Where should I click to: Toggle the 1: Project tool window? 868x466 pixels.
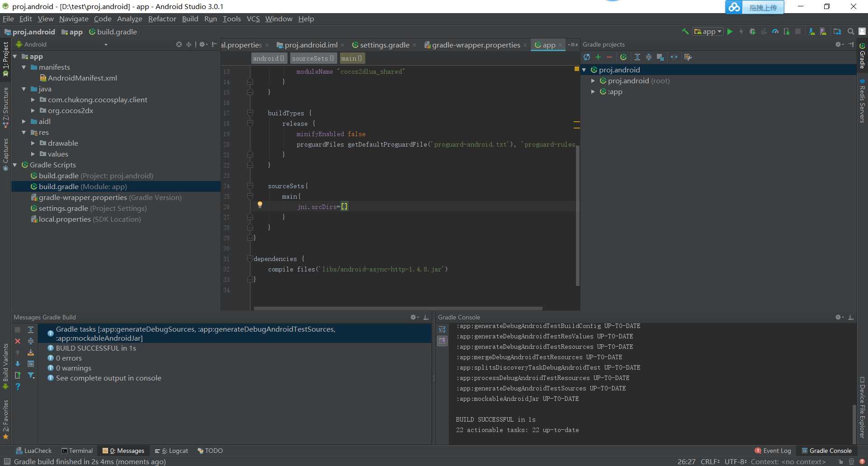tap(5, 59)
